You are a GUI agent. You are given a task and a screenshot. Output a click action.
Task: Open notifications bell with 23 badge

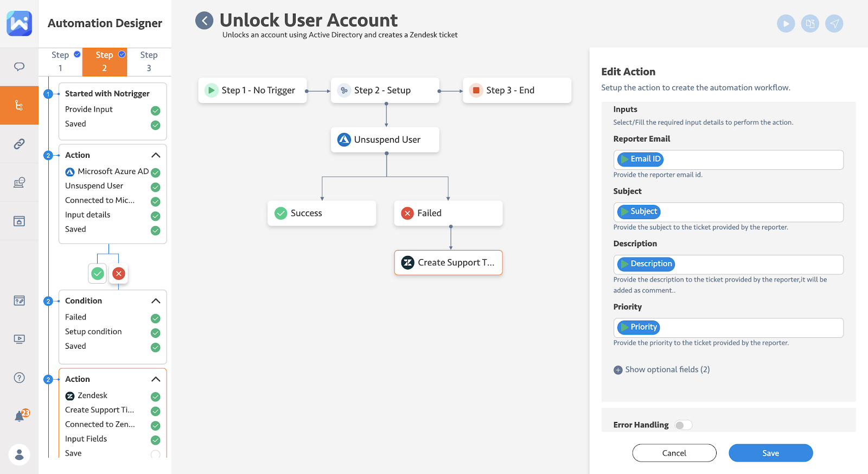pyautogui.click(x=20, y=416)
